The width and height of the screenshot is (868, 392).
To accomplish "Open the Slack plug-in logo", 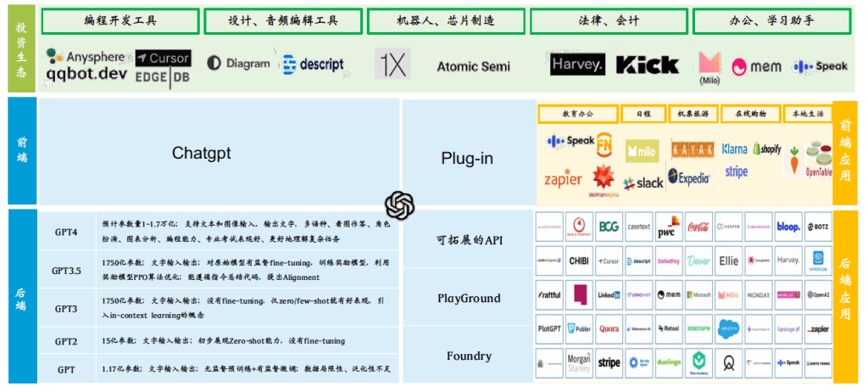I will [644, 182].
